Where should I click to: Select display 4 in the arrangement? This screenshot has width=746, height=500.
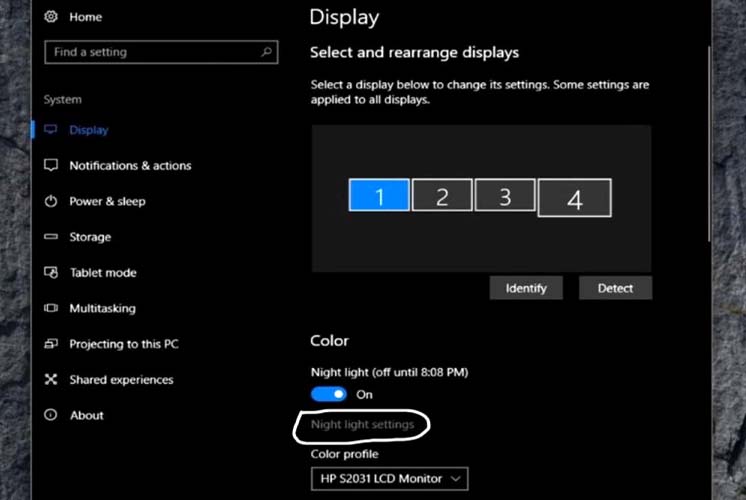[574, 198]
